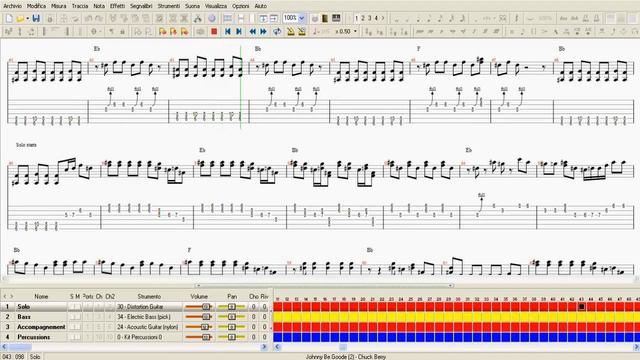Select voice 4 in the toolbar

[376, 18]
